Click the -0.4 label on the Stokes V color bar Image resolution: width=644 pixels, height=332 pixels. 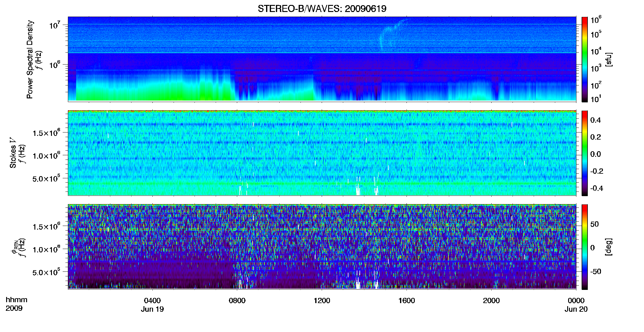(597, 188)
